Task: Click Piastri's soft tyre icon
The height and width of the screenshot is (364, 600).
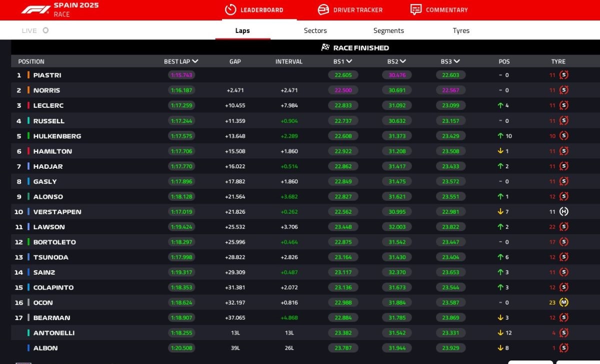Action: pos(564,75)
